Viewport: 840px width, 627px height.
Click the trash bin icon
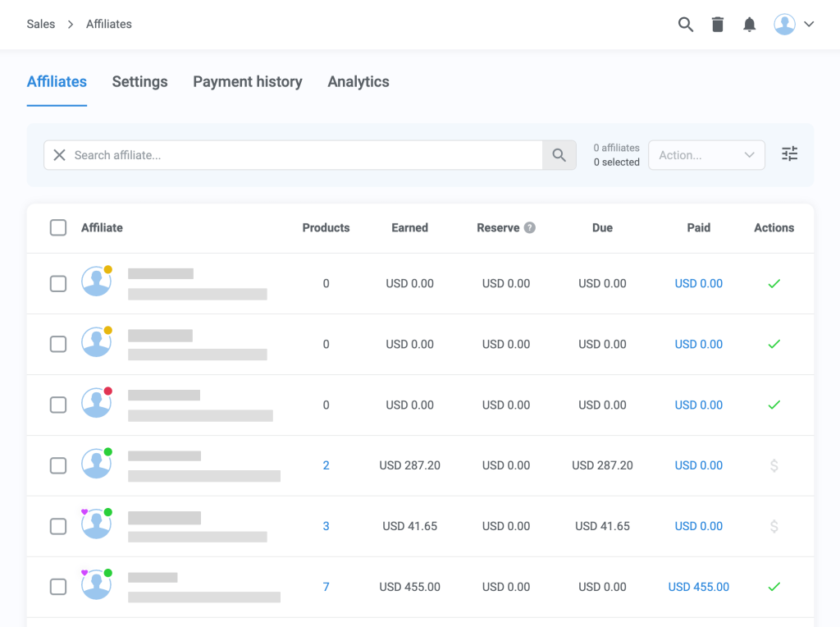click(x=718, y=24)
